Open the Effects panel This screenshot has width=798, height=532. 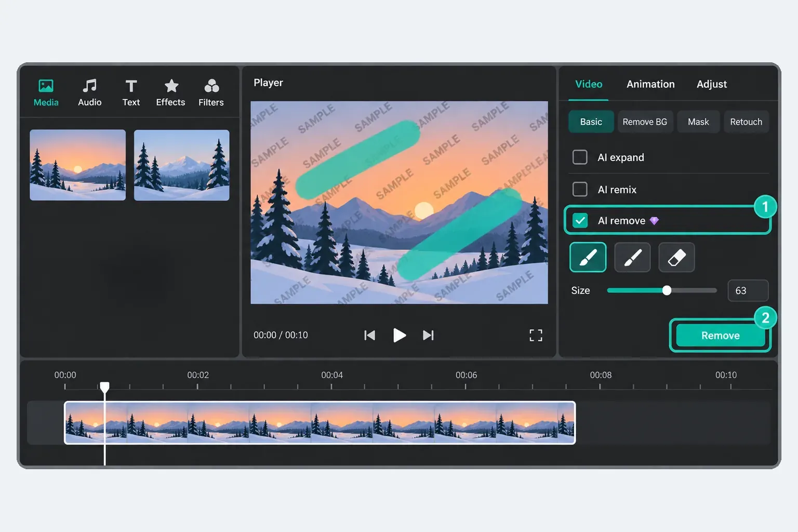click(x=170, y=93)
